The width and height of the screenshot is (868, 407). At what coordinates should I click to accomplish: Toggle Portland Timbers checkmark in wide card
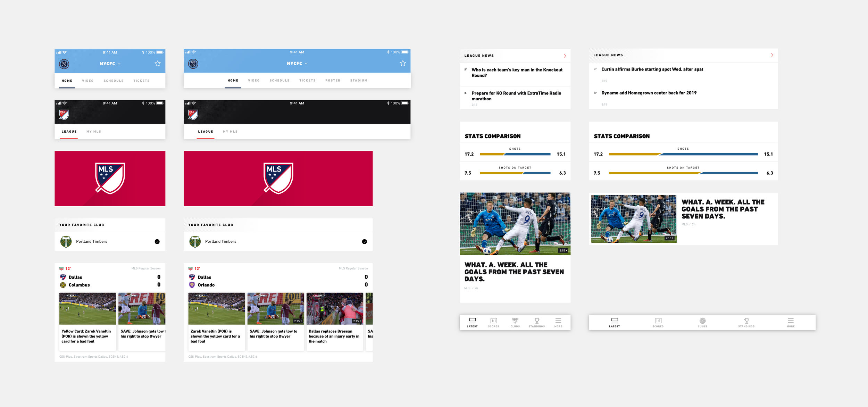365,242
